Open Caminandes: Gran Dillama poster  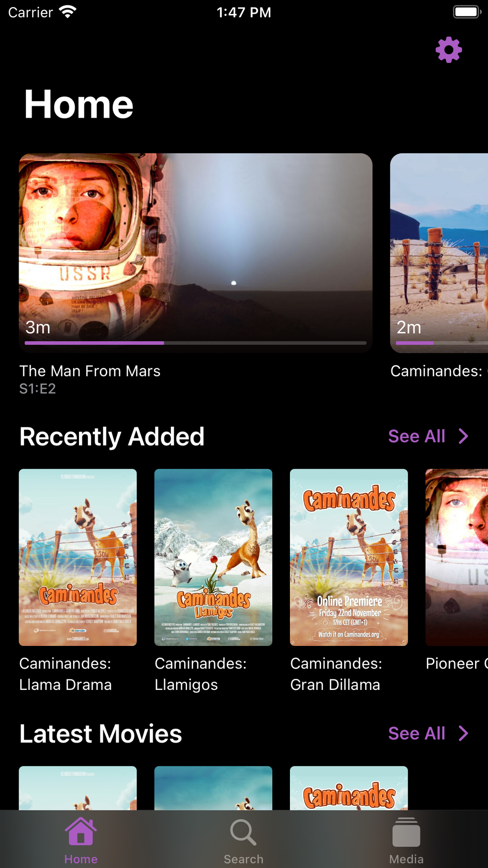349,557
